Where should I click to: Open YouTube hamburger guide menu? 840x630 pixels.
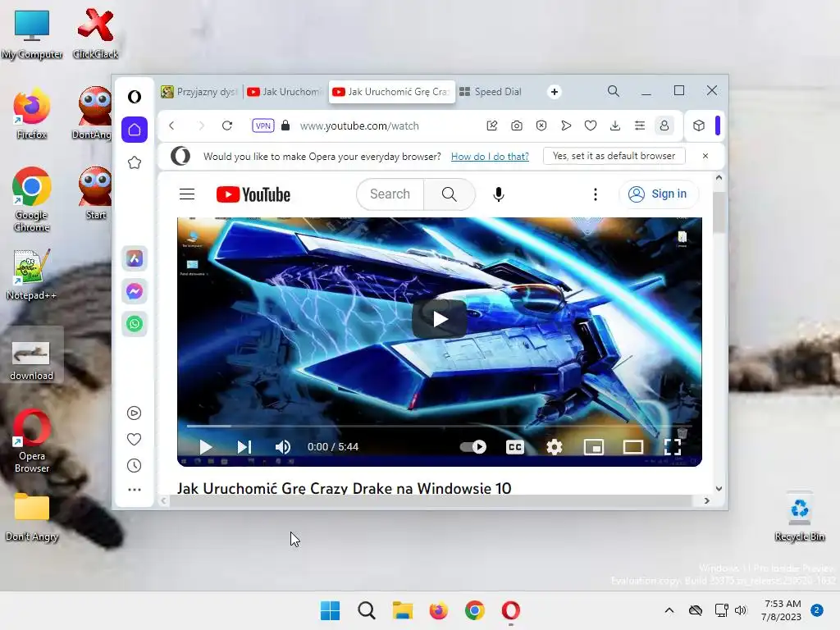pos(187,194)
